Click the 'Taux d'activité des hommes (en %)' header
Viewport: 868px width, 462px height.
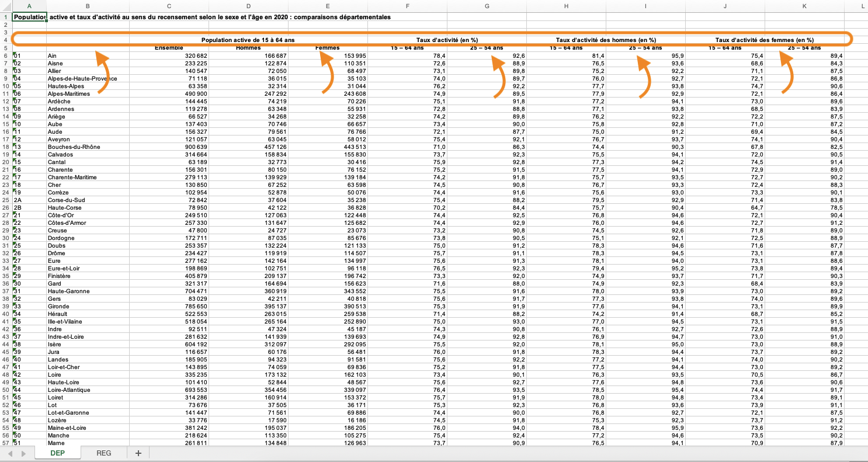(x=606, y=40)
